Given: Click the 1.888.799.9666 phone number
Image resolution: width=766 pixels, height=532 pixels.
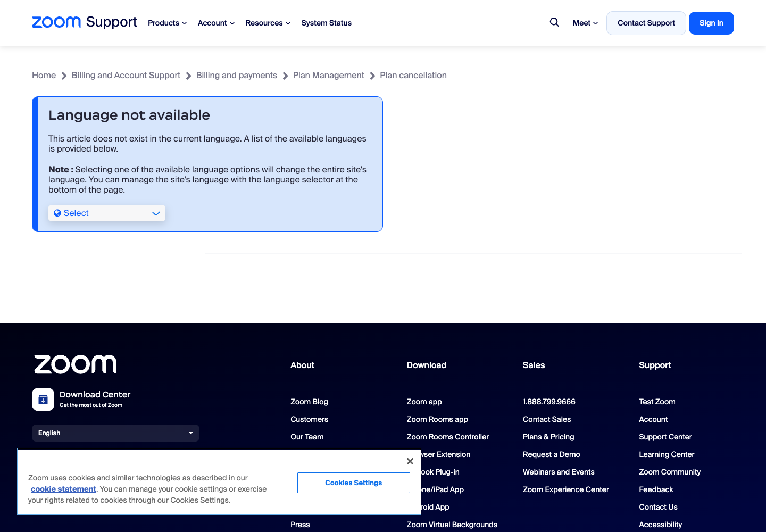Looking at the screenshot, I should coord(549,402).
